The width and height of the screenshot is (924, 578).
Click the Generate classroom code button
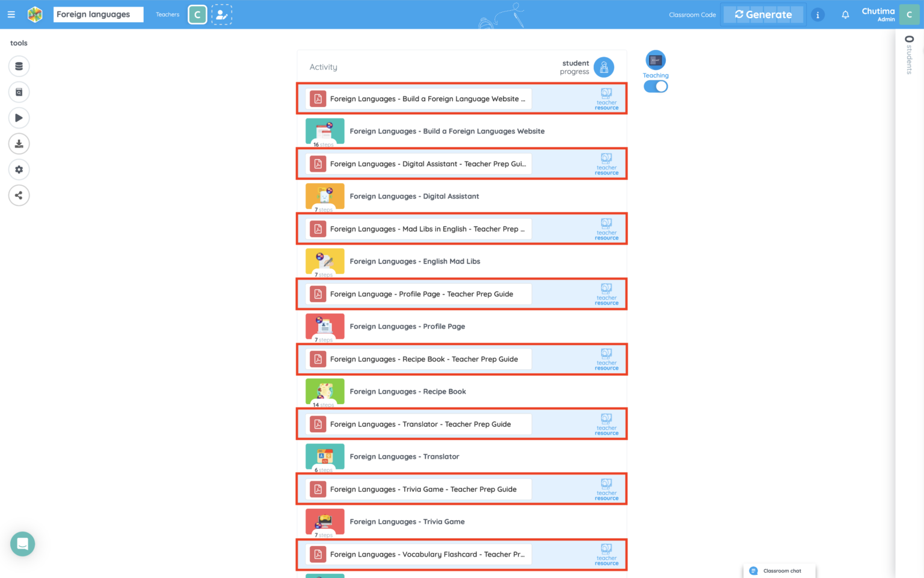pos(763,14)
